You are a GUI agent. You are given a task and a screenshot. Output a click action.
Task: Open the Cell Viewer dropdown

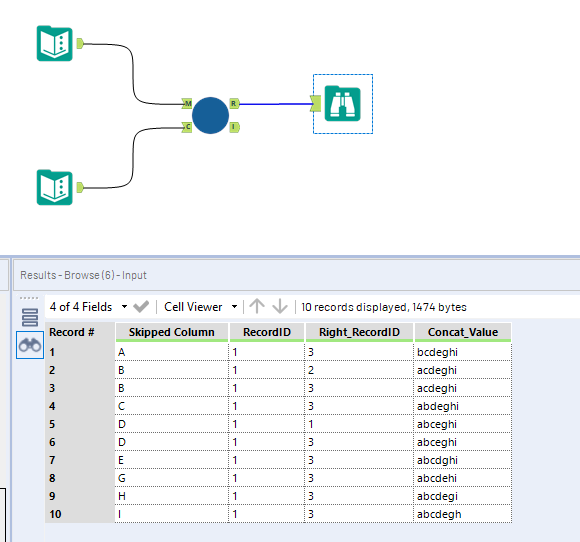pos(200,307)
